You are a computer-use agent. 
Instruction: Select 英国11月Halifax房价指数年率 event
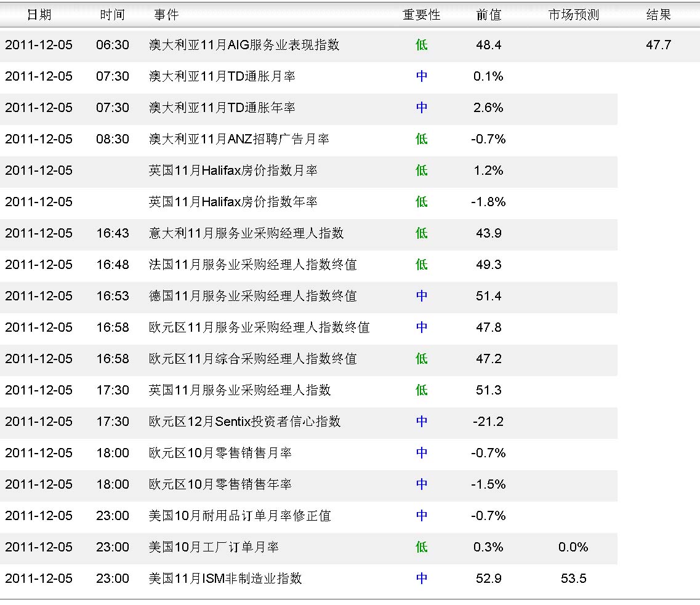tap(233, 202)
